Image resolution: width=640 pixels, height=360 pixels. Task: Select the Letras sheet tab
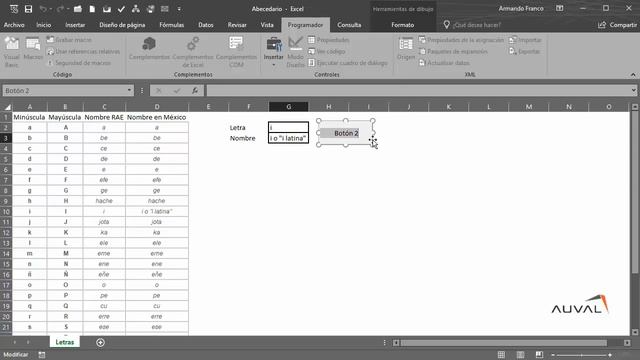click(x=64, y=342)
